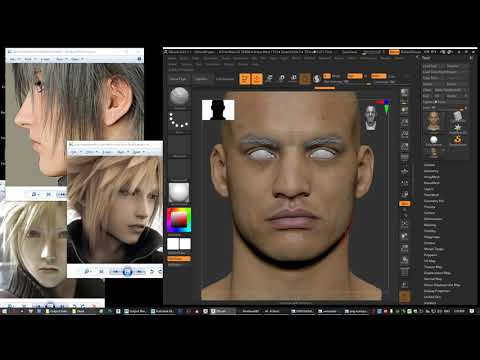Rotate image counterclockwise in blond character viewer
The width and height of the screenshot is (480, 360).
[x=152, y=272]
